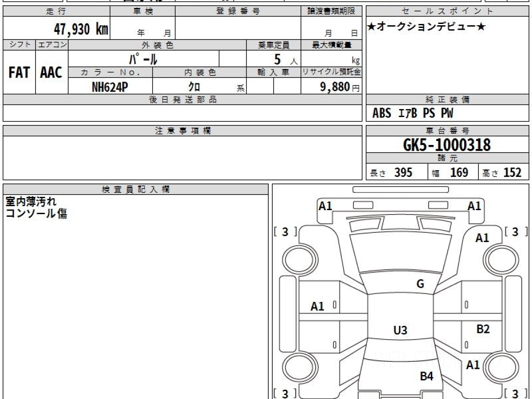Select the 登録番号 header

pyautogui.click(x=238, y=12)
